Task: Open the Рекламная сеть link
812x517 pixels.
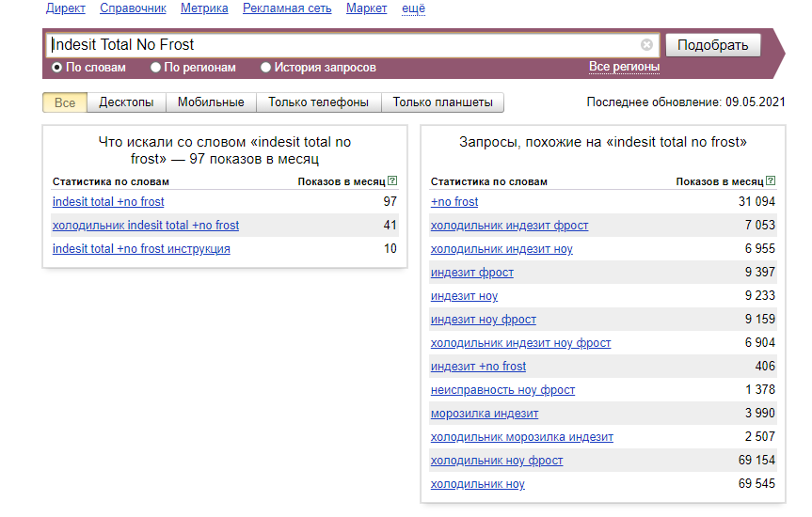Action: 287,8
